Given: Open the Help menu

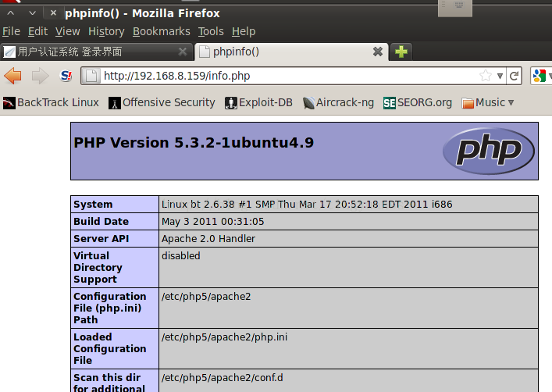Looking at the screenshot, I should pyautogui.click(x=244, y=31).
